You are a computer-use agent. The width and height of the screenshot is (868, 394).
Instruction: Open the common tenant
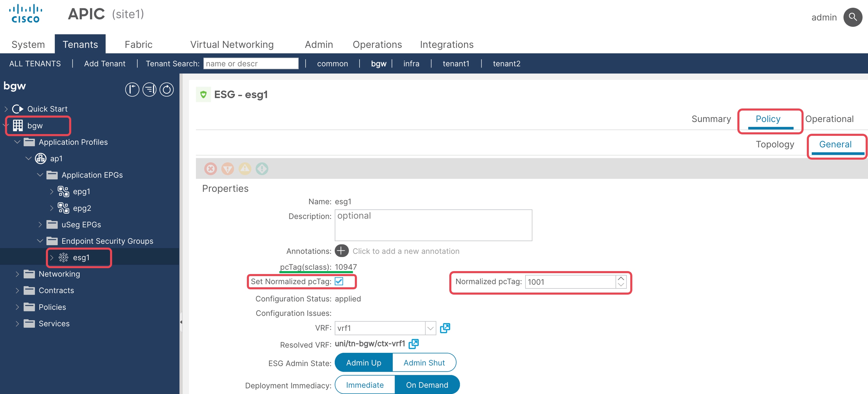click(x=332, y=64)
